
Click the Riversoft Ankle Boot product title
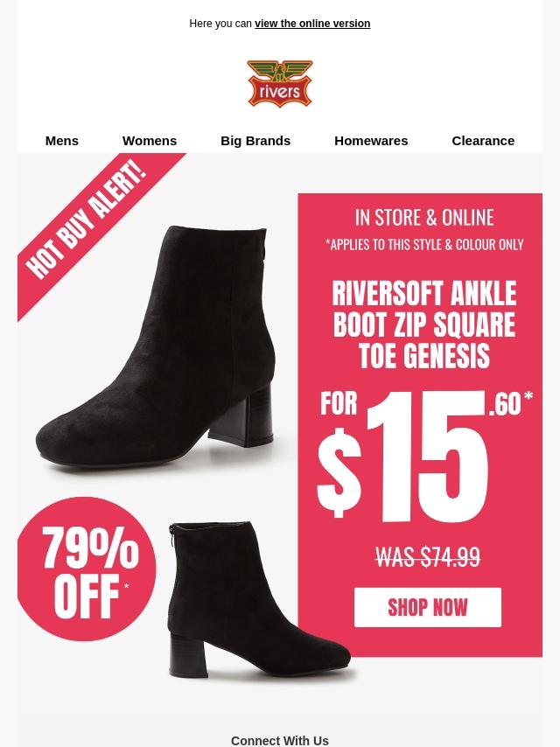[423, 325]
